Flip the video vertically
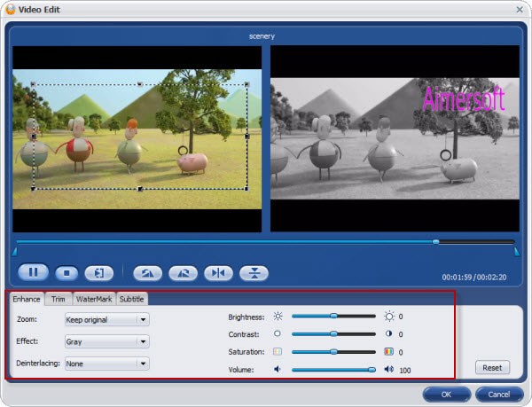Screen dimensions: 532x407 254,273
